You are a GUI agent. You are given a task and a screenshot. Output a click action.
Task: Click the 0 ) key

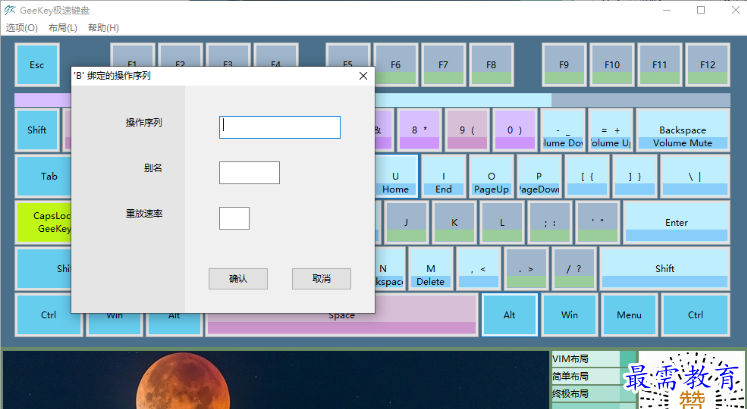515,130
